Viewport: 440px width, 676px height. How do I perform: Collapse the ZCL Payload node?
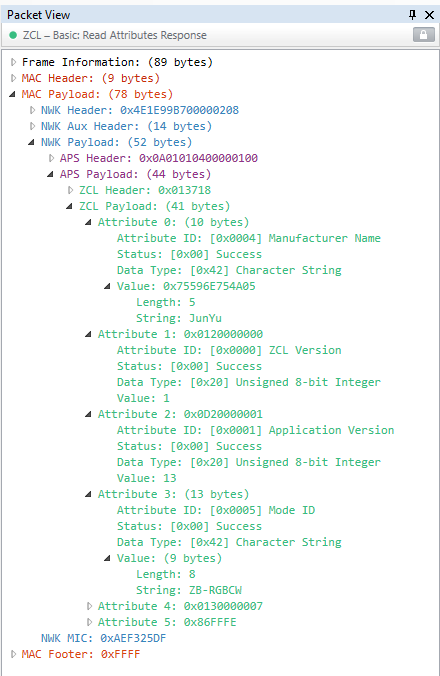click(69, 206)
